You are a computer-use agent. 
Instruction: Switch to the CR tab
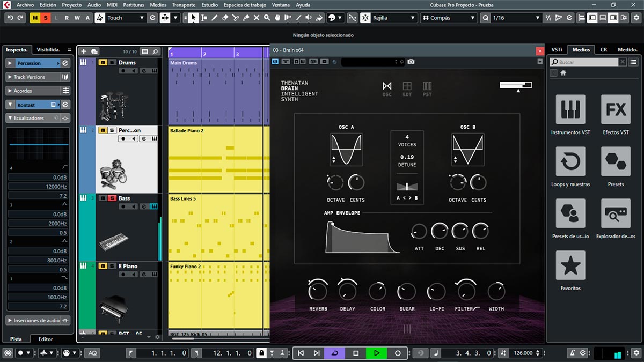pos(604,49)
